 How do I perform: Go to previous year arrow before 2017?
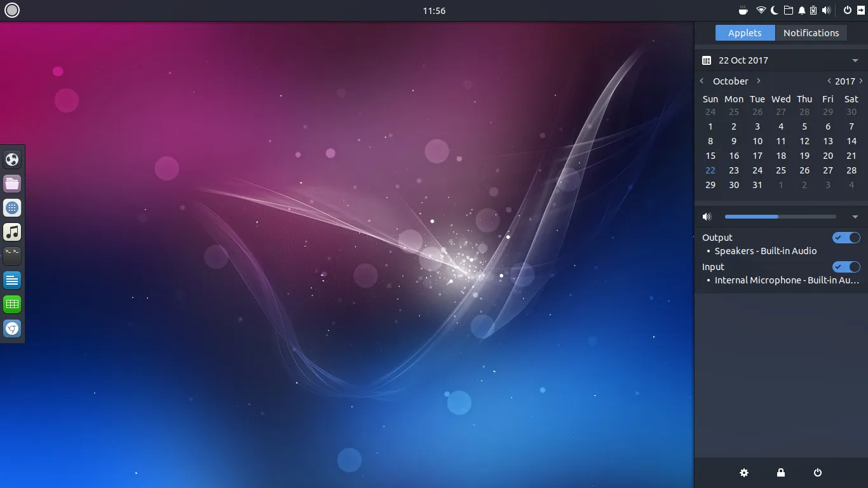(x=829, y=81)
